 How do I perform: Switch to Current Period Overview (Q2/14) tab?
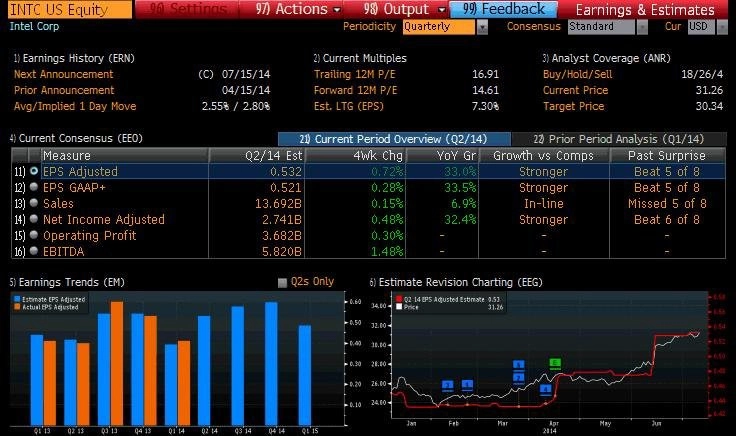(x=394, y=139)
